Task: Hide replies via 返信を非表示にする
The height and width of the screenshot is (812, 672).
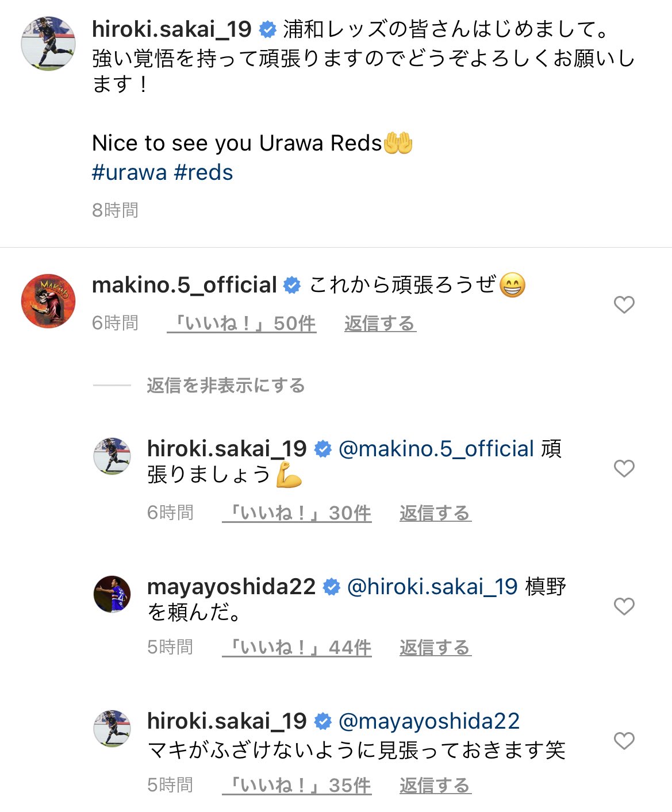Action: pos(225,385)
